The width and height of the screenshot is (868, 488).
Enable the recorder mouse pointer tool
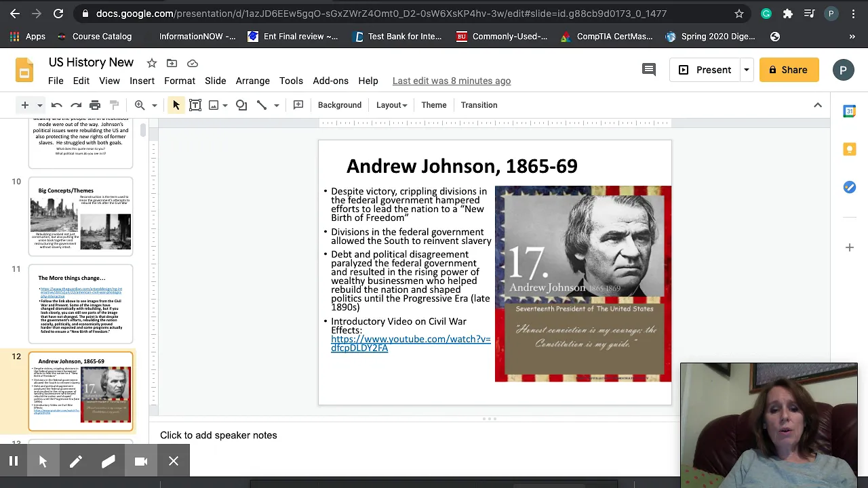tap(43, 462)
